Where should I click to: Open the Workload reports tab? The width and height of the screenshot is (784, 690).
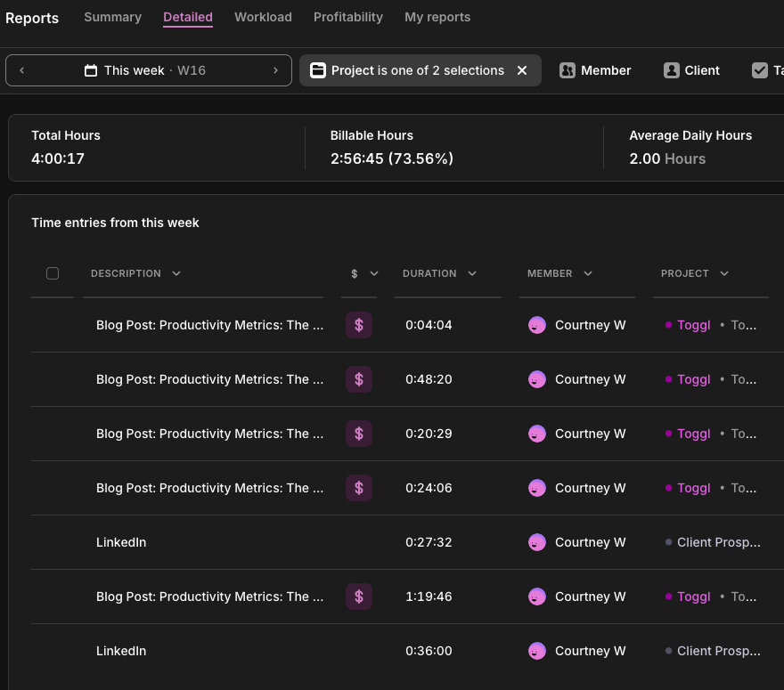[263, 17]
